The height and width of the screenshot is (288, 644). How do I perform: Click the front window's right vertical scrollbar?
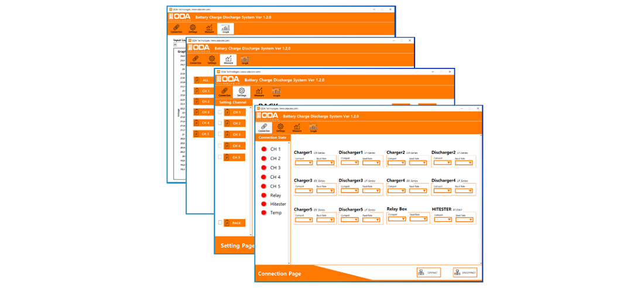click(x=481, y=199)
